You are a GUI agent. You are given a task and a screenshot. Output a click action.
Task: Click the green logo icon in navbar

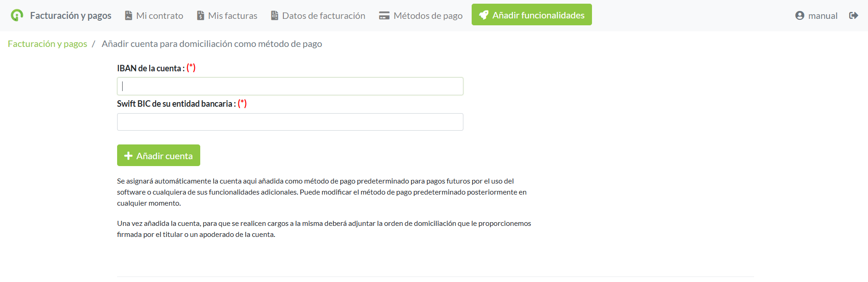click(x=17, y=15)
